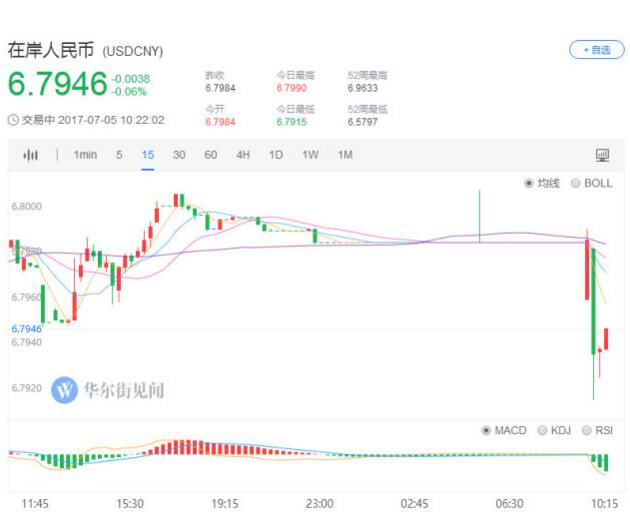This screenshot has width=630, height=520.
Task: Select the 1min timeframe tab
Action: coord(85,155)
